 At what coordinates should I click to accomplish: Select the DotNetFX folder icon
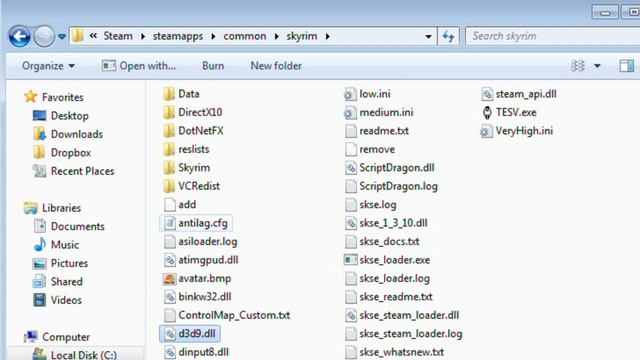tap(169, 131)
